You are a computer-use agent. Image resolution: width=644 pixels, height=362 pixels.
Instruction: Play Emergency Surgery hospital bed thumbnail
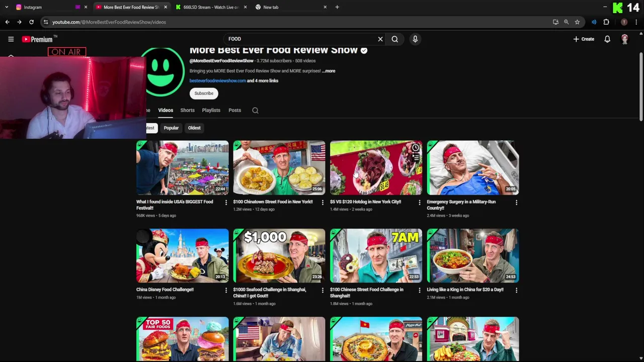[473, 167]
